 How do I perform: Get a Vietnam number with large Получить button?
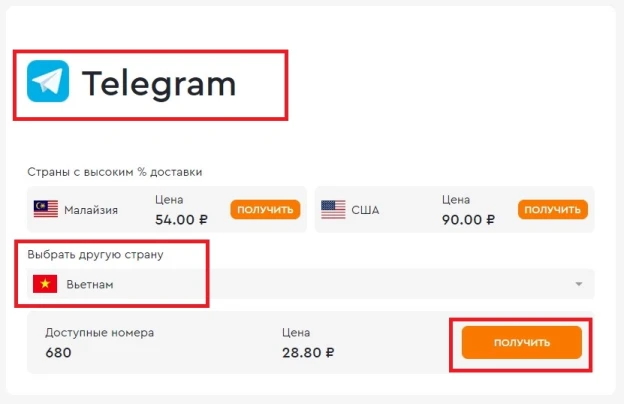(x=522, y=342)
